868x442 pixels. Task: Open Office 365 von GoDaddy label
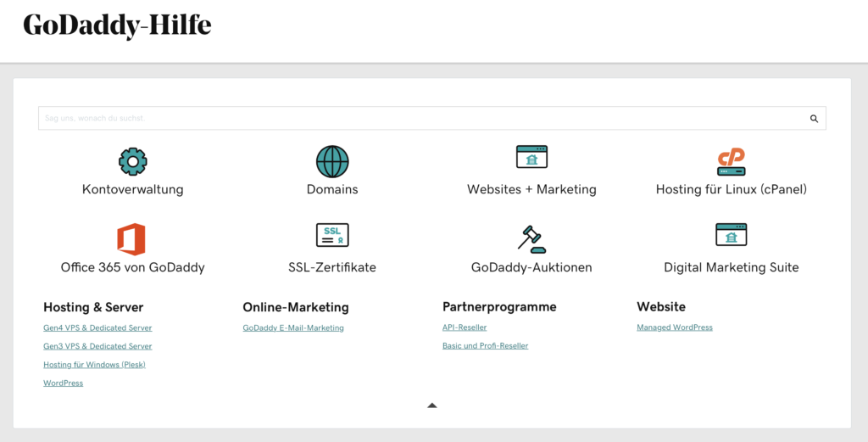[x=133, y=267]
